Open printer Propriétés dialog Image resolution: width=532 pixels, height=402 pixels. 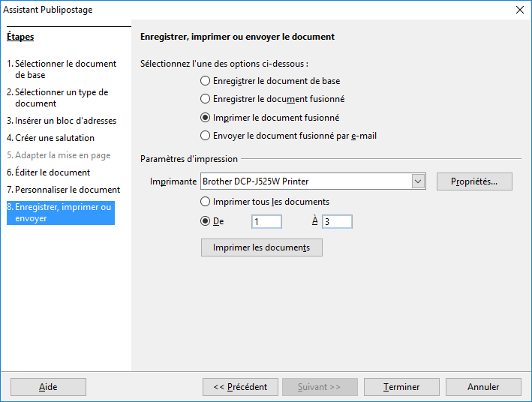pos(474,181)
